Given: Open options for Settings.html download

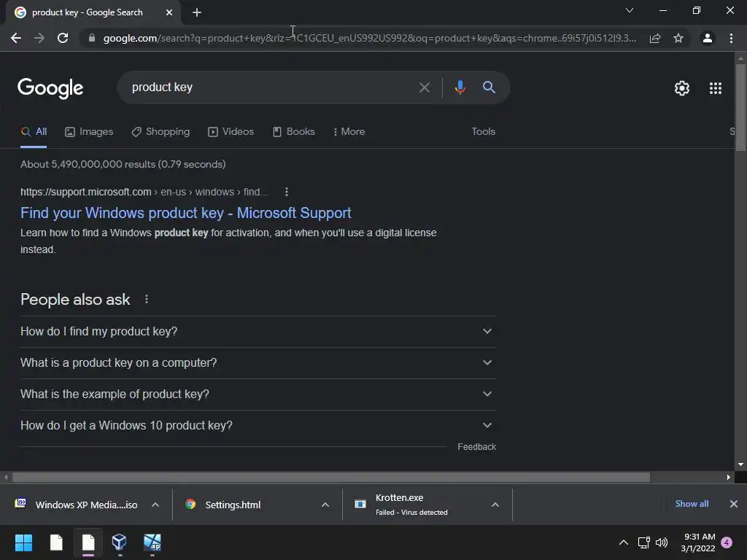Looking at the screenshot, I should tap(325, 505).
